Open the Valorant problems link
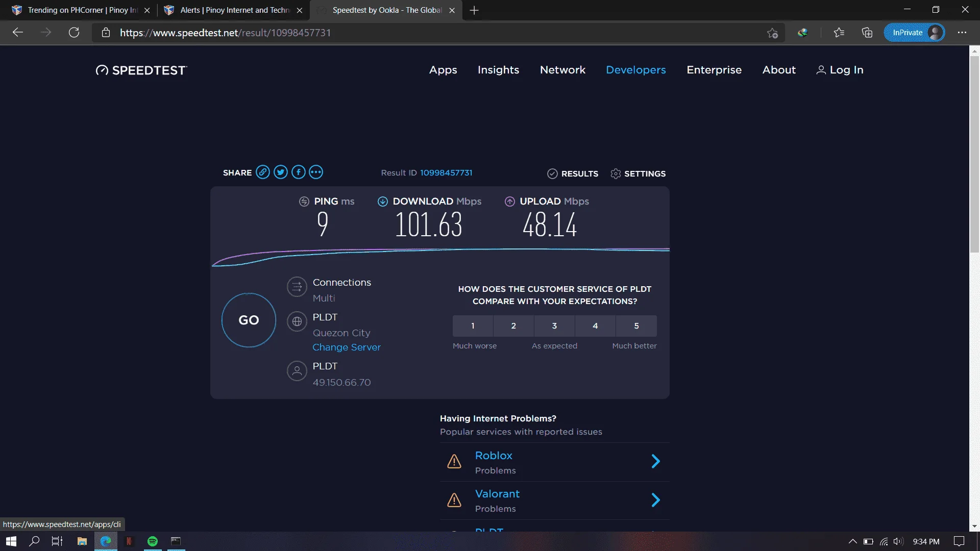 coord(497,494)
